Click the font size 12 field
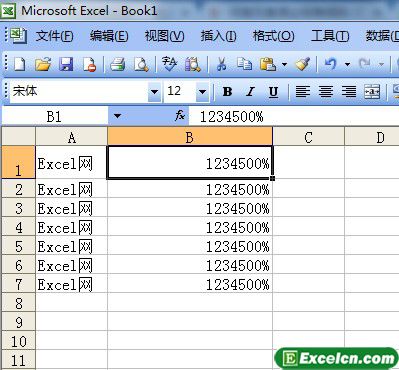 180,91
